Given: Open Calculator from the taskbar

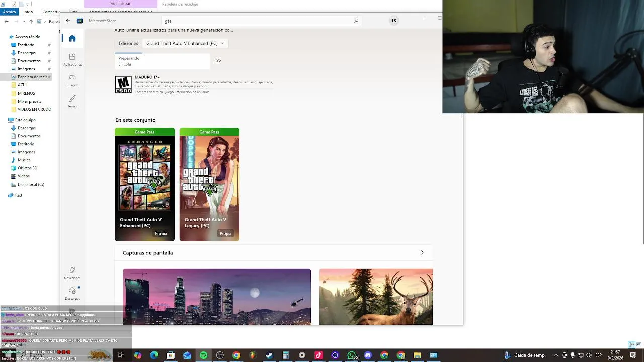Looking at the screenshot, I should (285, 355).
